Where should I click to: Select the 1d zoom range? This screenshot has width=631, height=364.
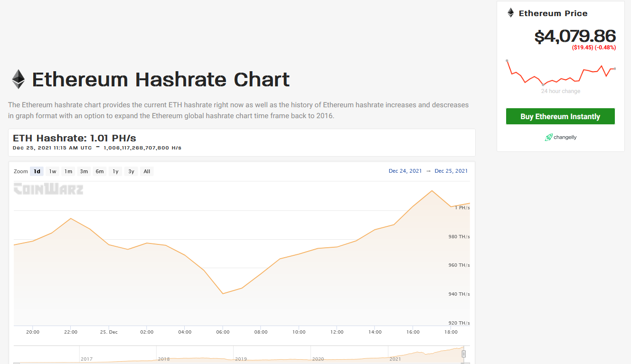pyautogui.click(x=37, y=171)
